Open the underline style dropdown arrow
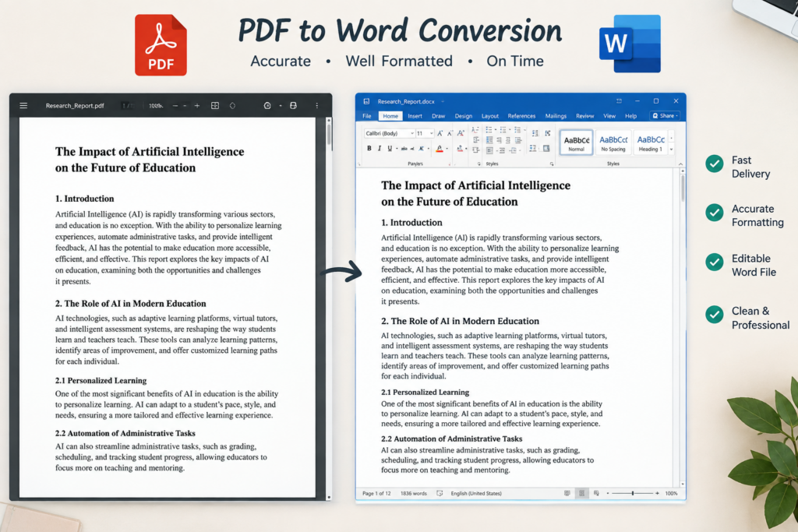This screenshot has width=798, height=532. [x=397, y=149]
